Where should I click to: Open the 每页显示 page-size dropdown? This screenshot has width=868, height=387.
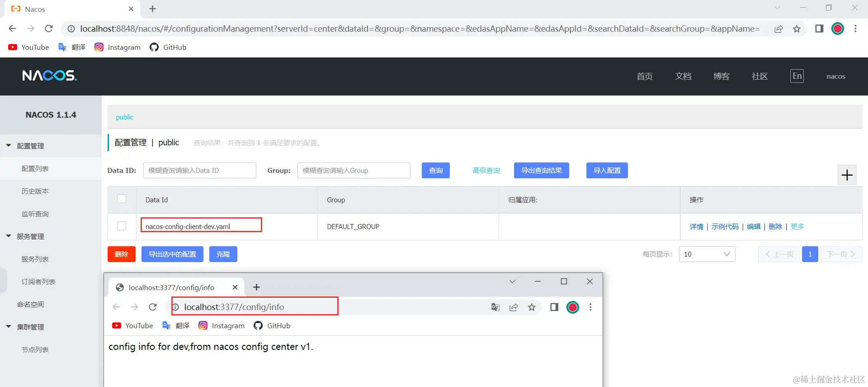(x=707, y=254)
